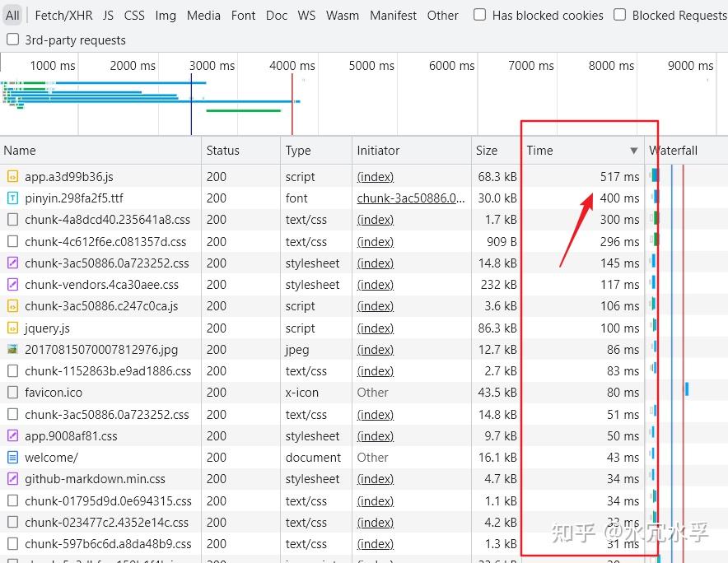Filter by Media requests
The height and width of the screenshot is (563, 728).
[203, 16]
